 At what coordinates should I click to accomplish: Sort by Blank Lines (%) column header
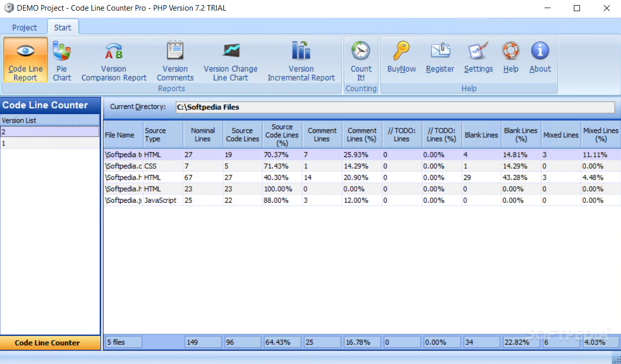[521, 135]
